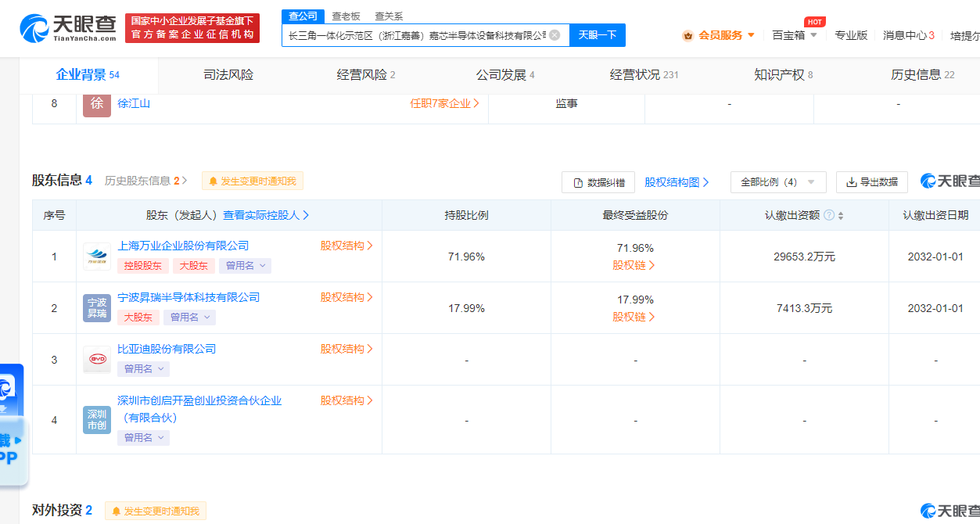Open 股权结构 for 深圳市创启开盈
980x524 pixels.
(346, 400)
